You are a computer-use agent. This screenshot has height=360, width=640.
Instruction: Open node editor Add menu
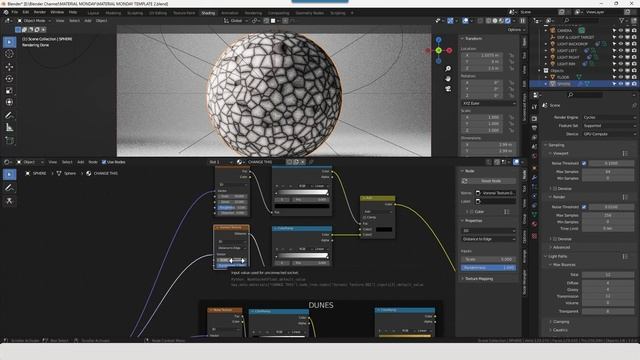coord(81,162)
